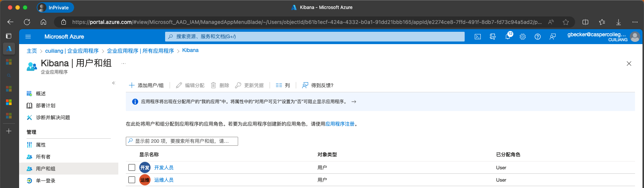This screenshot has width=644, height=188.
Task: Click 更新凭据 in the toolbar
Action: pyautogui.click(x=249, y=85)
